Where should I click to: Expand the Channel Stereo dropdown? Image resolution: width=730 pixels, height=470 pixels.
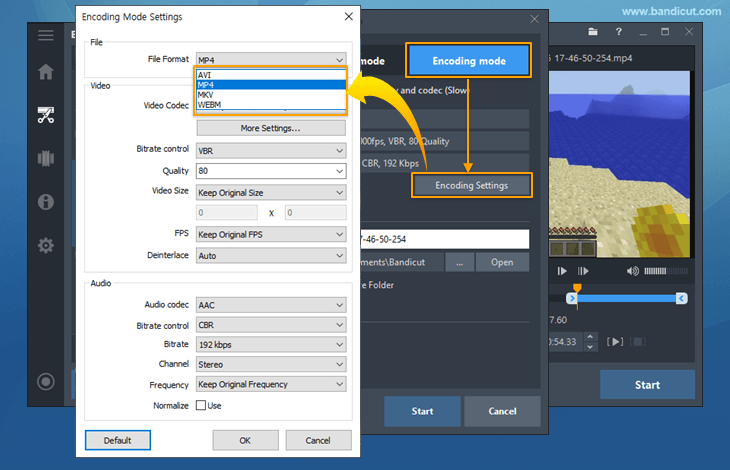271,364
